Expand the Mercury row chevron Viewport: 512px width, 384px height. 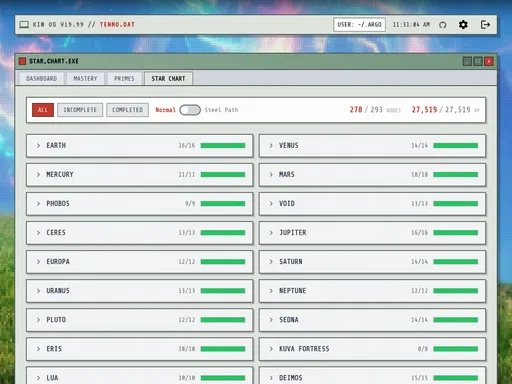[x=38, y=175]
